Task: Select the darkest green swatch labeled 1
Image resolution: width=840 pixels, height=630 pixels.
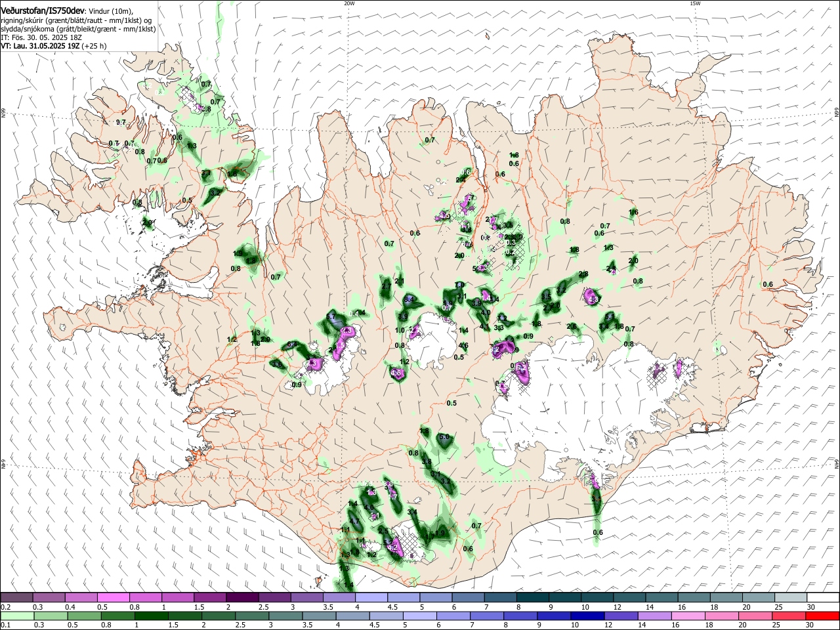Action: [x=151, y=616]
